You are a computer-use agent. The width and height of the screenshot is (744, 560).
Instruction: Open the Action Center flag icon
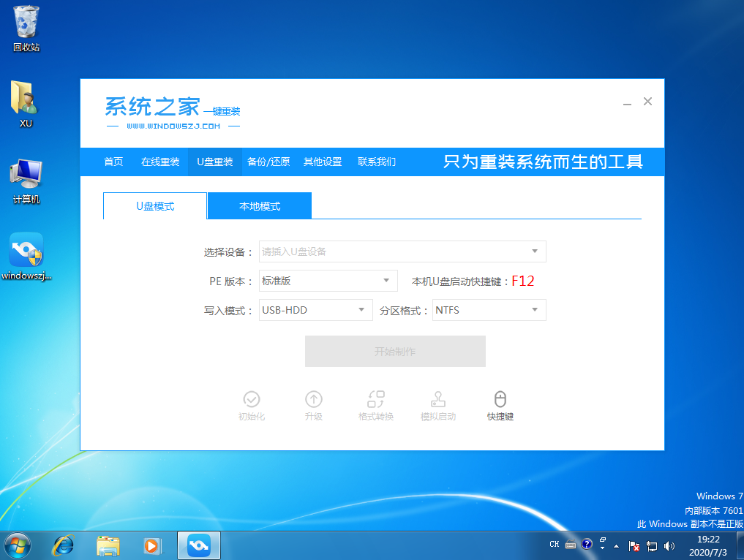coord(634,546)
